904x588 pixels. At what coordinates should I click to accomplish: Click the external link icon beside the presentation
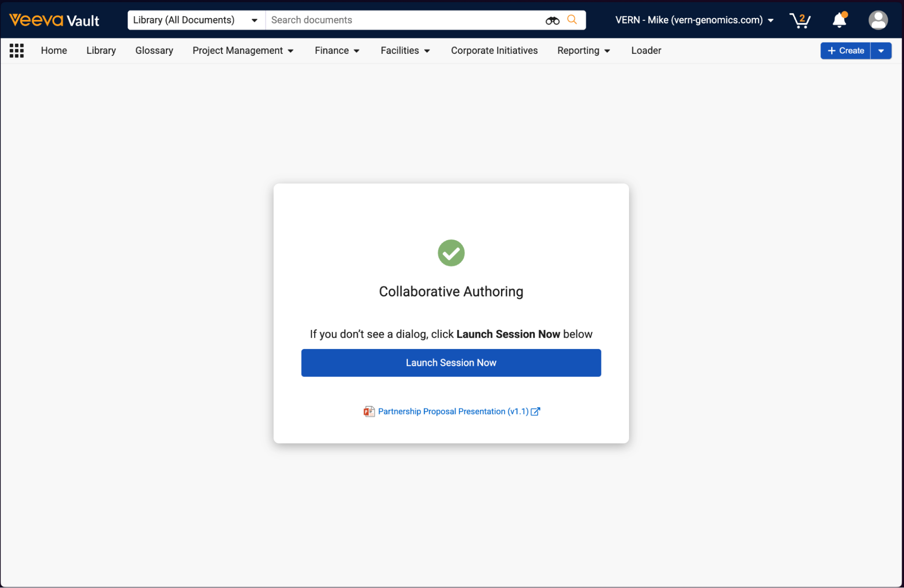point(535,411)
